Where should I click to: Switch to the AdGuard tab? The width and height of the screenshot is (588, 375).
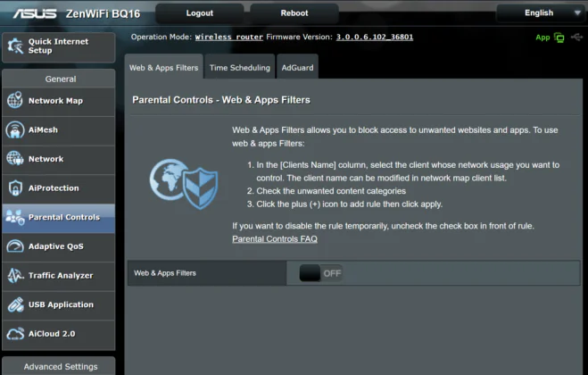click(297, 68)
